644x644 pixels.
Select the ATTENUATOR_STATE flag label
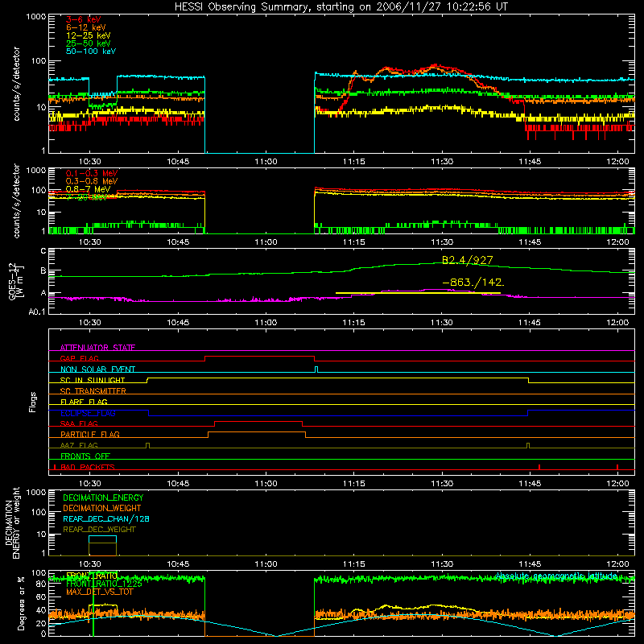97,348
